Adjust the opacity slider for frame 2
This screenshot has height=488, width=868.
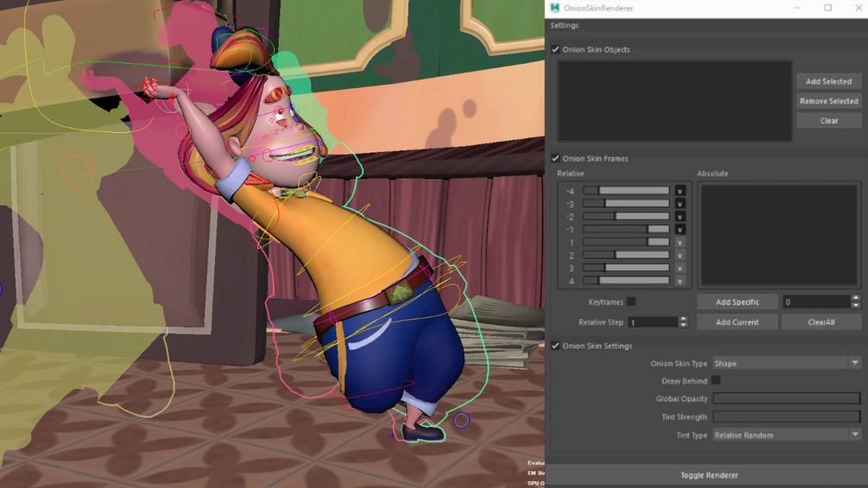tap(626, 255)
